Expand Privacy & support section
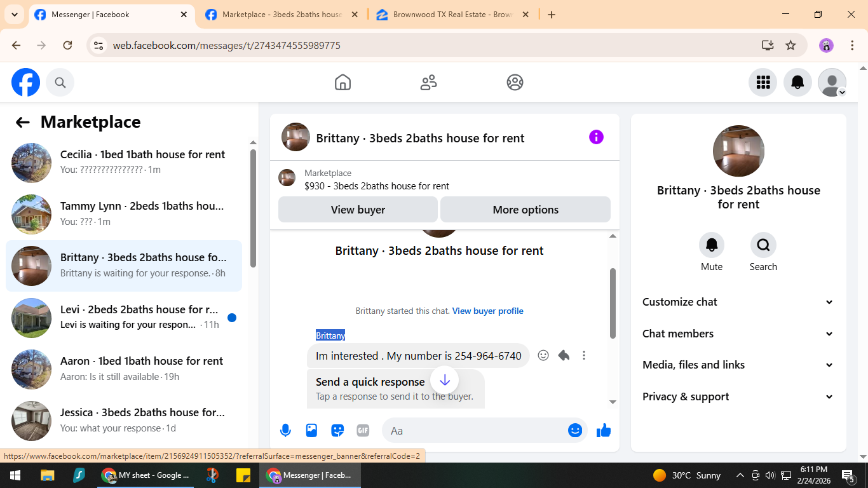 pos(738,396)
